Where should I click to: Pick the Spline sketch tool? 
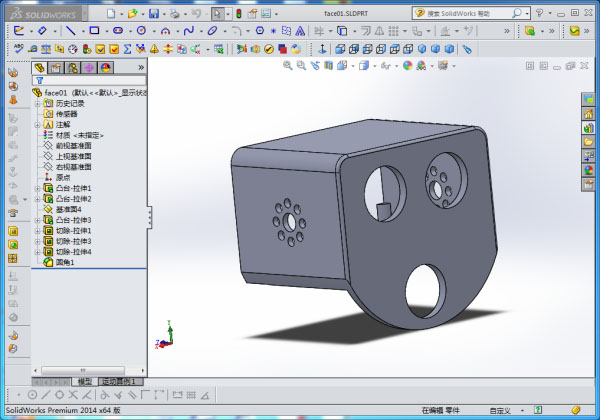click(189, 31)
